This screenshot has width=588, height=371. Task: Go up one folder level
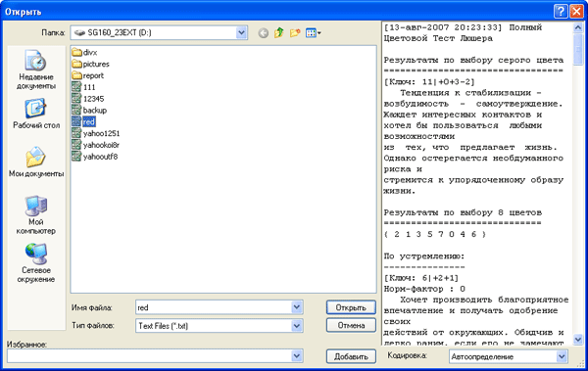279,33
